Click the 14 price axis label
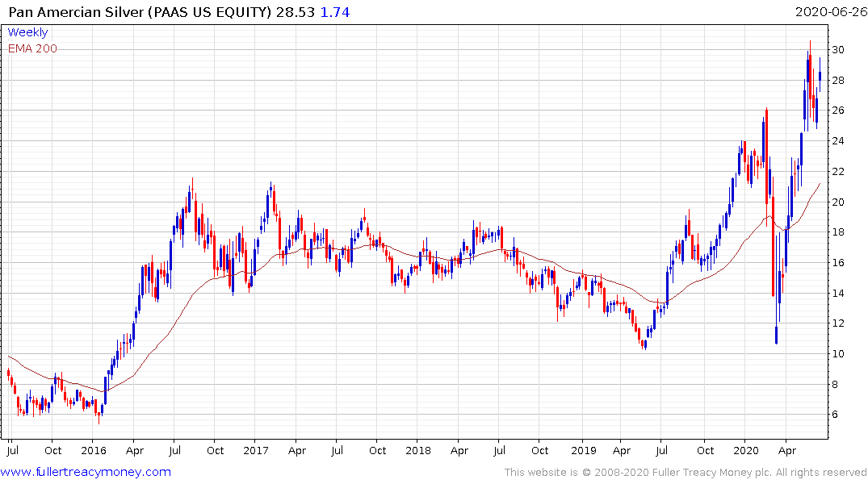 838,293
